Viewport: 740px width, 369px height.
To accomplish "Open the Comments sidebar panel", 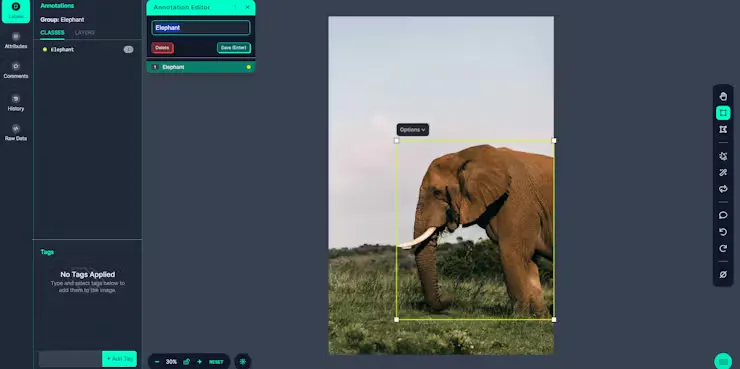I will coord(16,70).
